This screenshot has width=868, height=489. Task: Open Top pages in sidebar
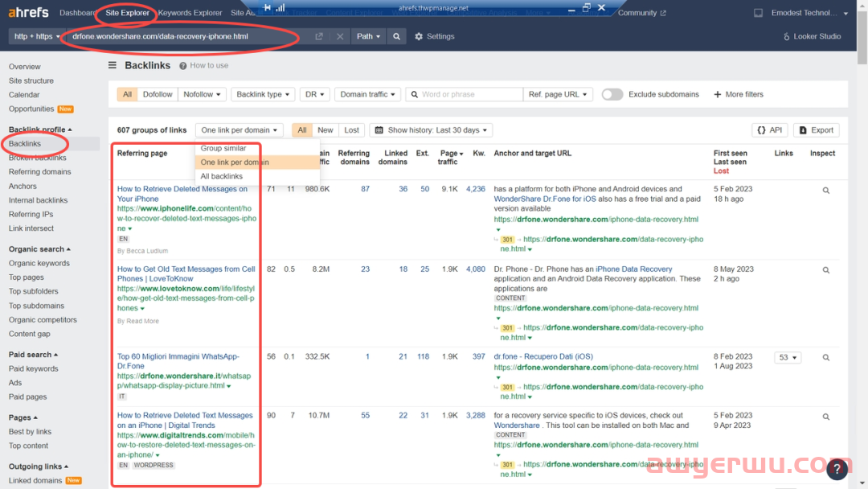[x=26, y=277]
